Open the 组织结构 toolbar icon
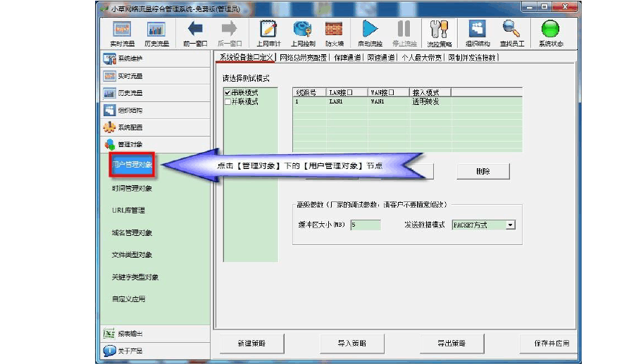629x364 pixels. pos(478,34)
